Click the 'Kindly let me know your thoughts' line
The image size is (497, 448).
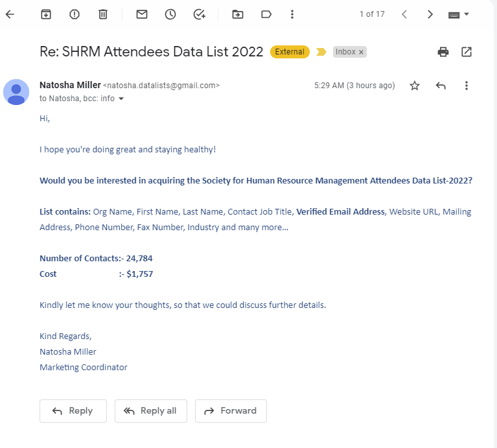[x=183, y=305]
